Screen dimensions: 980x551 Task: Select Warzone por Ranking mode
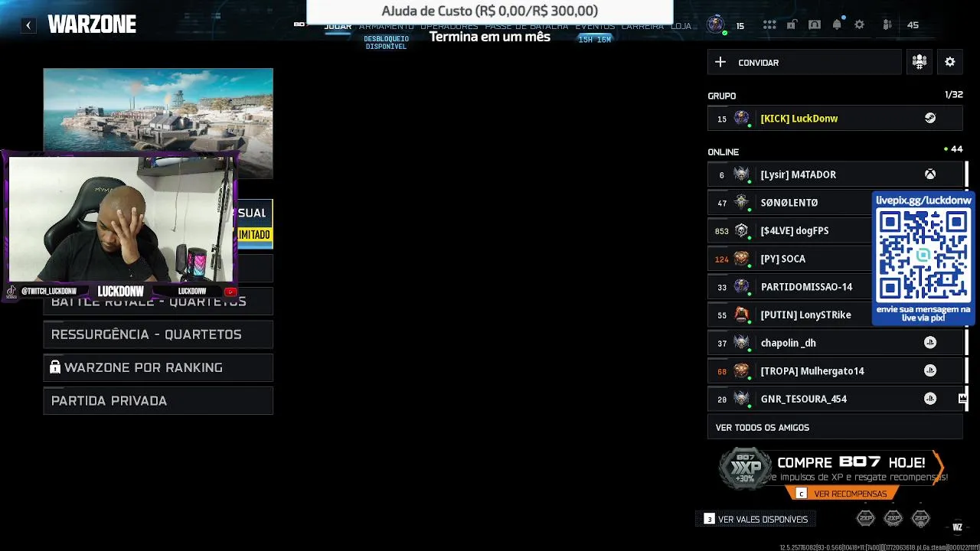point(158,367)
